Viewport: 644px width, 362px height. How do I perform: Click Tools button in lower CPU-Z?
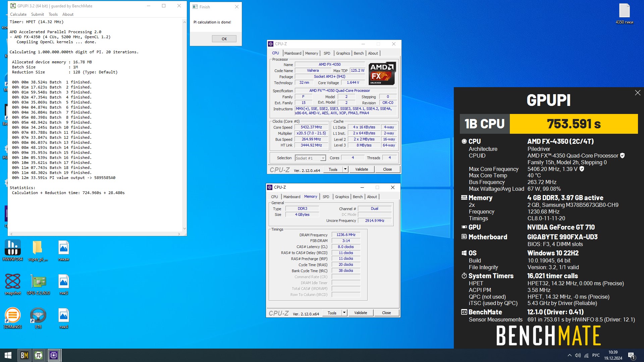[x=332, y=313]
